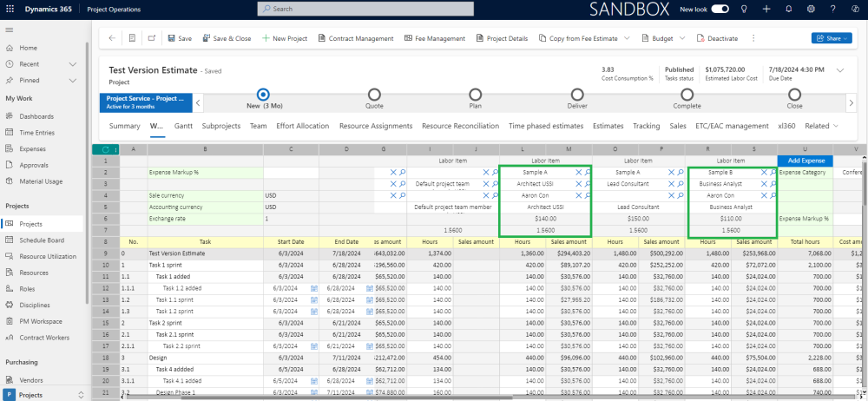The image size is (868, 401).
Task: Open lookup search for Architect USSI
Action: [x=588, y=184]
